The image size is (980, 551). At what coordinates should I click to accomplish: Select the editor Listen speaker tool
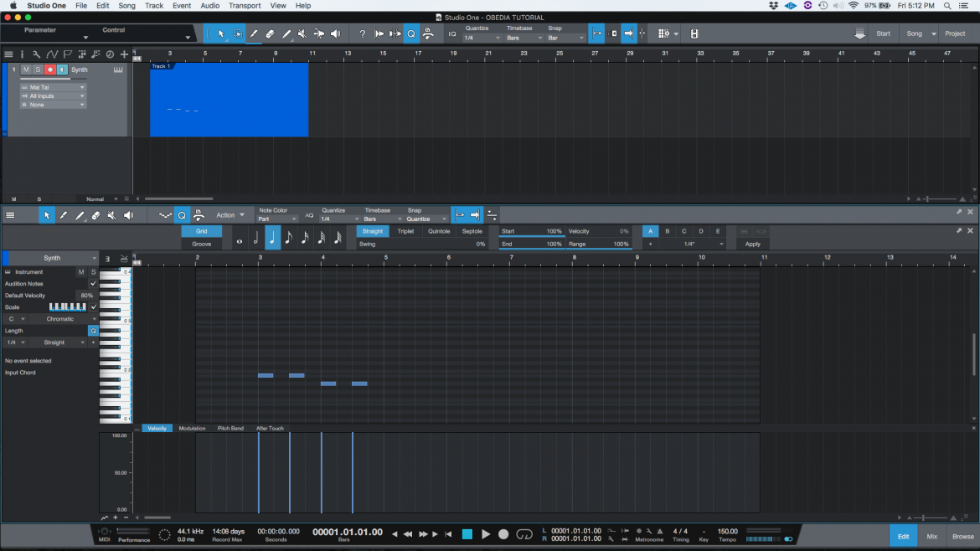(x=129, y=215)
